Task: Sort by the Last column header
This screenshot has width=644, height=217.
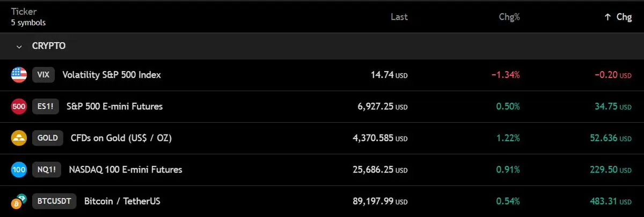Action: (399, 17)
